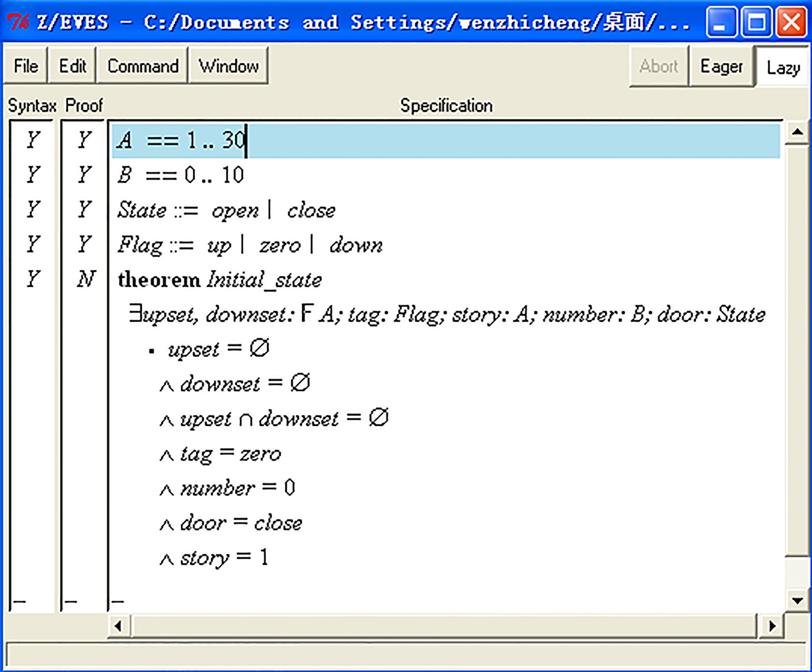Click the Tk feather icon in title bar
812x672 pixels.
point(17,22)
